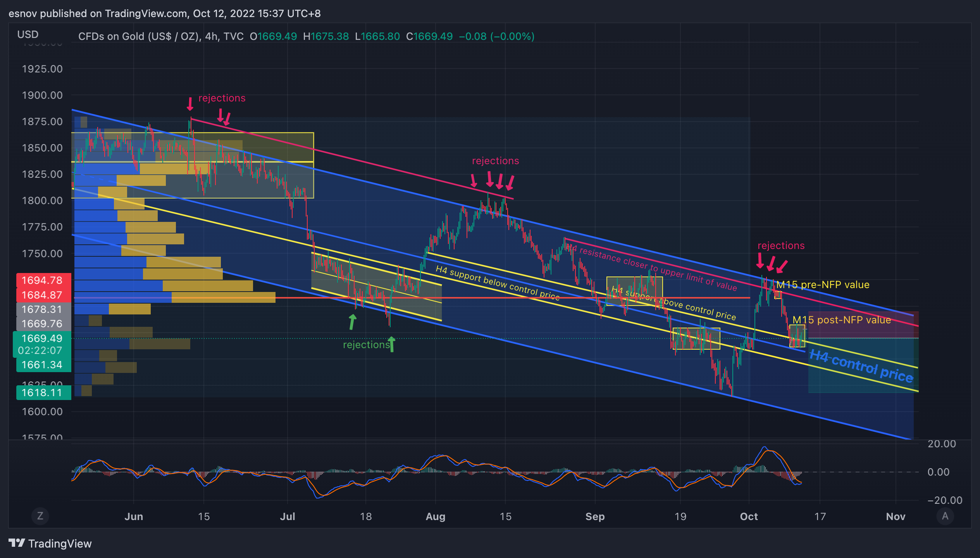The width and height of the screenshot is (980, 558).
Task: Click the H4 control price annotation
Action: [861, 366]
